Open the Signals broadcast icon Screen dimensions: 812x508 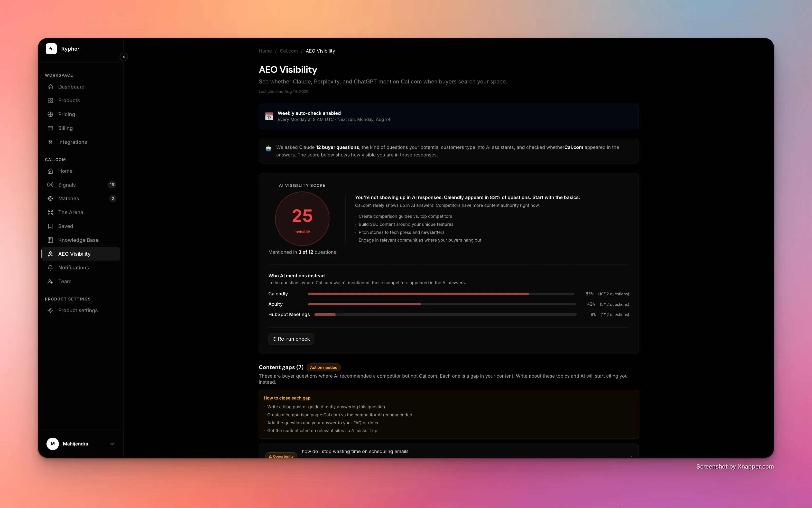click(50, 185)
